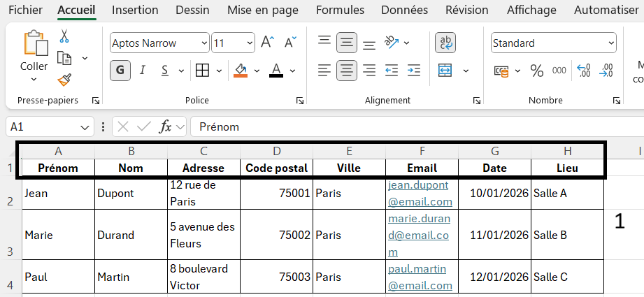Open Presse-papiers dialog launcher

coord(96,101)
